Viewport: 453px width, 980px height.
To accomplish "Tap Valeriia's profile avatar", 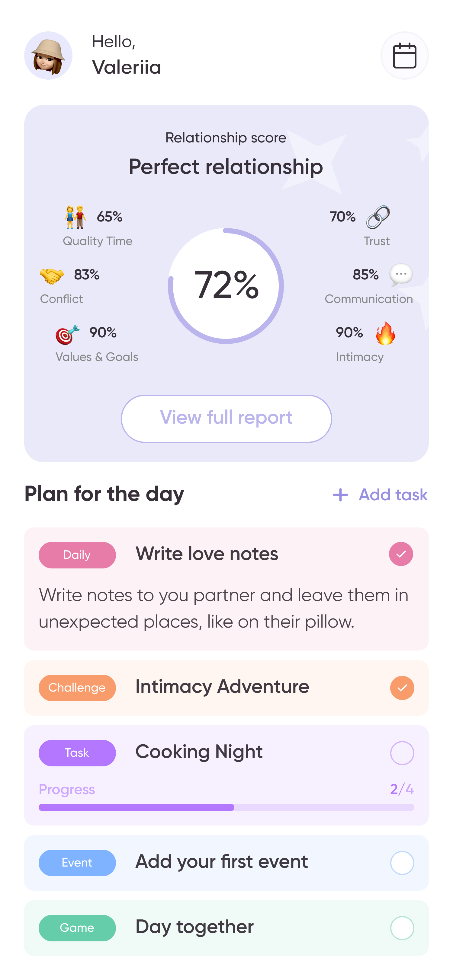I will (48, 56).
